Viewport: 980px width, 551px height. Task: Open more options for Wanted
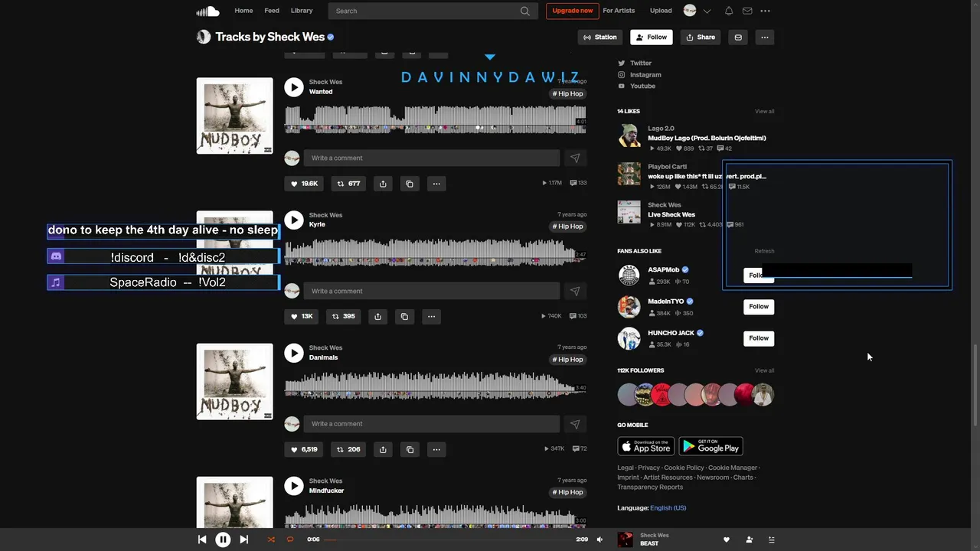pos(436,184)
